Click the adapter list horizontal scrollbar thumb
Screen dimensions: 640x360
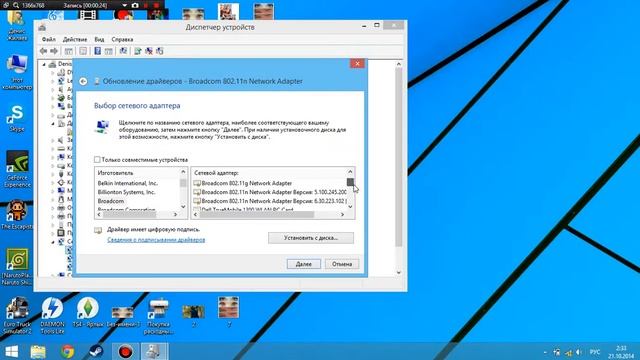pos(256,214)
